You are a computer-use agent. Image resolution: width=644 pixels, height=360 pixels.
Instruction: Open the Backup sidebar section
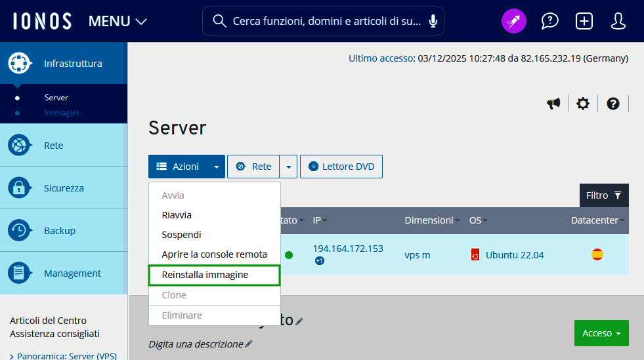click(x=64, y=230)
